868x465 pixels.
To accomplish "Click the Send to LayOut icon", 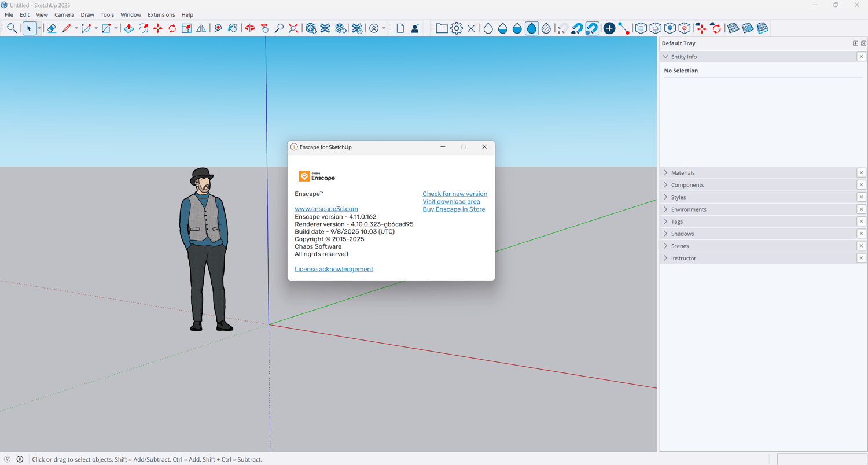I will point(341,28).
